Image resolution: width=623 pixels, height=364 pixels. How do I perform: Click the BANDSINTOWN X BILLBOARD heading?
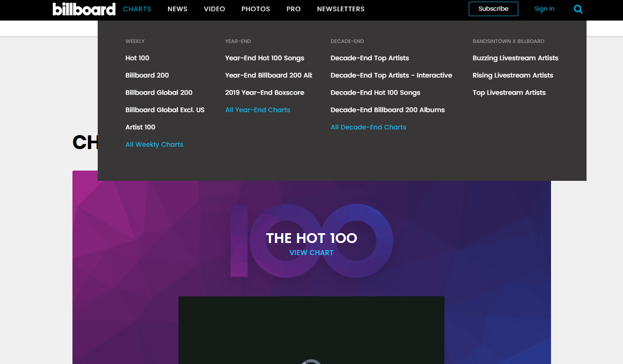tap(508, 41)
